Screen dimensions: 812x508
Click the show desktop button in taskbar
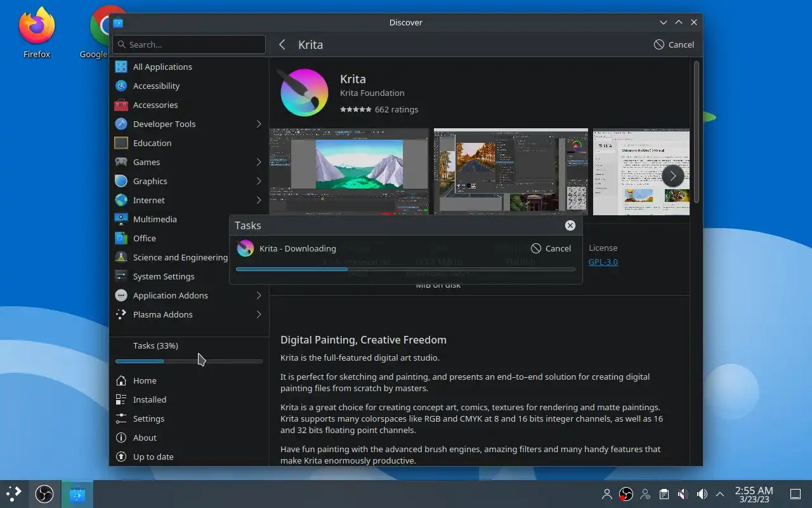click(x=796, y=494)
